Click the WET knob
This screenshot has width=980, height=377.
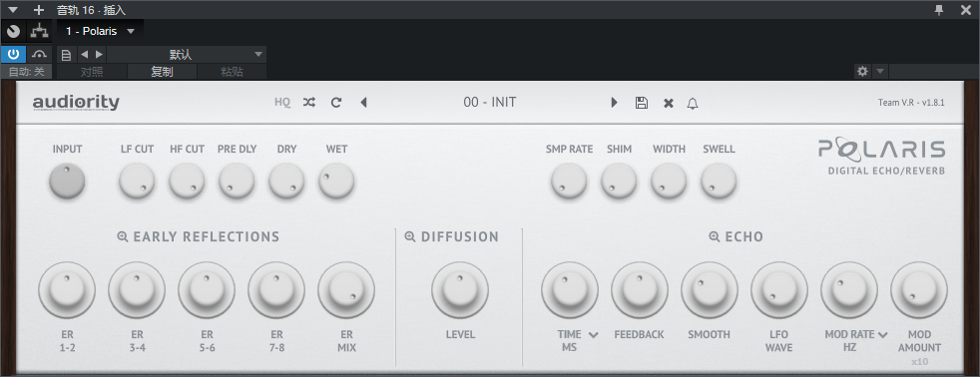[x=337, y=181]
